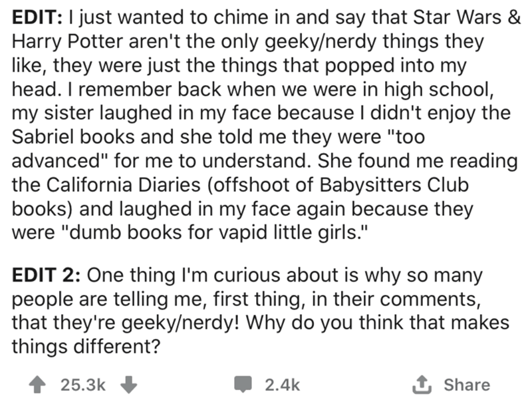The width and height of the screenshot is (532, 404).
Task: Click the phrase "Babysitters Club"
Action: coord(394,184)
